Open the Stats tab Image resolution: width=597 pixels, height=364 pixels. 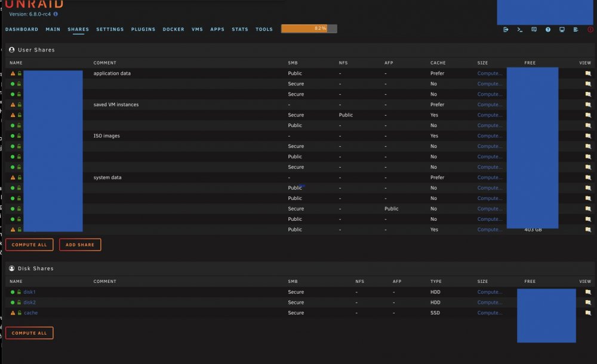240,29
